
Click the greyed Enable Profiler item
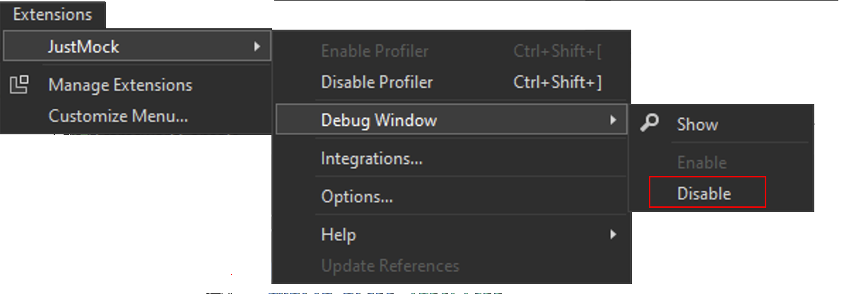375,51
